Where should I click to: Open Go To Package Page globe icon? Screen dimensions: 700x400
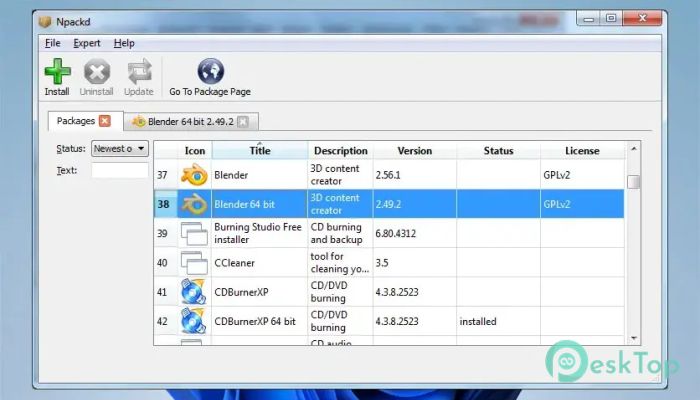point(211,71)
